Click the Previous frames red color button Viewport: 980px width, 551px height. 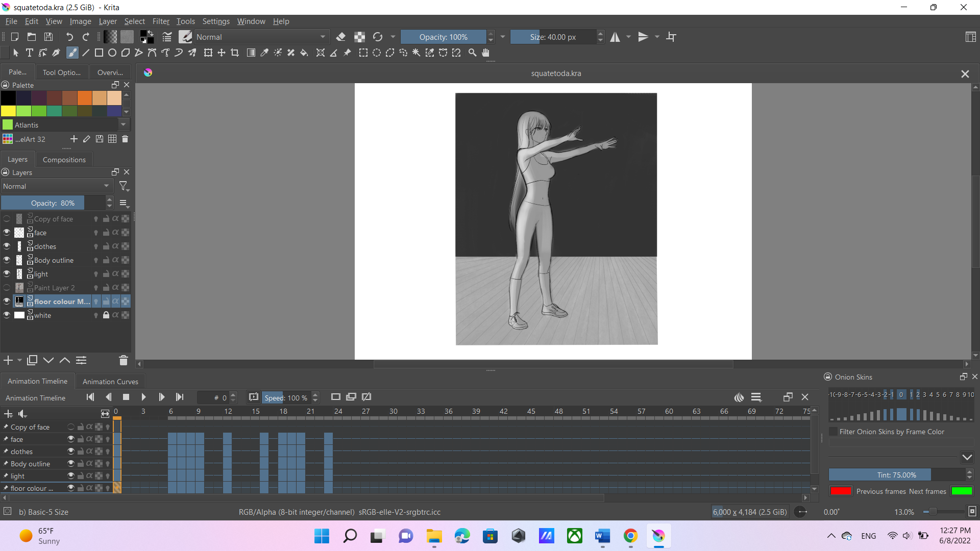click(x=841, y=491)
